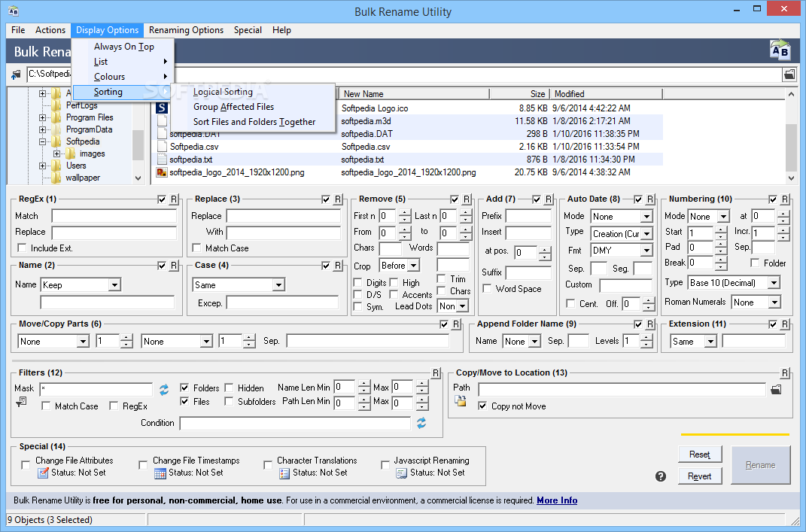Reset Move/Copy Parts (6) with its R button
The image size is (806, 532).
click(456, 324)
